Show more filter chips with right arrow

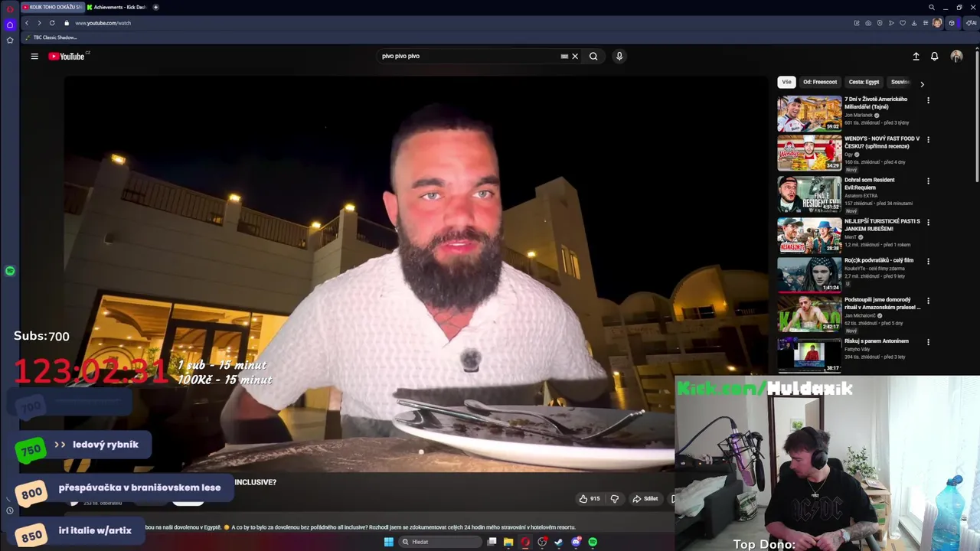coord(922,84)
